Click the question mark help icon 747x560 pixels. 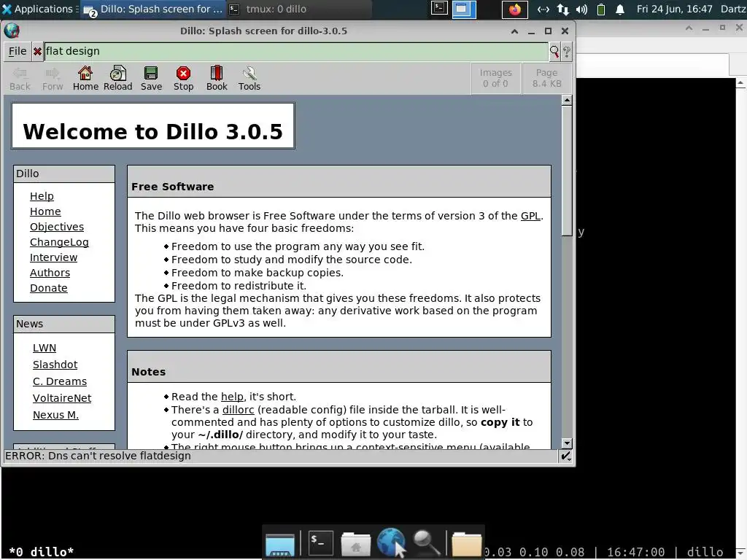(x=566, y=52)
